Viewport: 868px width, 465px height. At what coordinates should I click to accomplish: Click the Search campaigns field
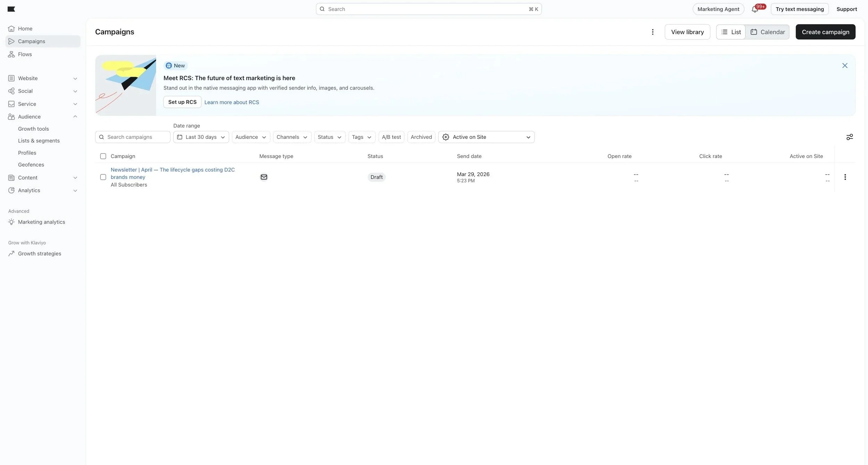135,137
